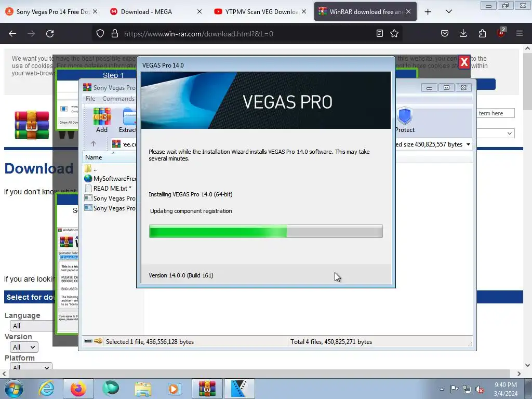Viewport: 532px width, 399px height.
Task: Click the WinRAR taskbar icon
Action: pos(207,389)
